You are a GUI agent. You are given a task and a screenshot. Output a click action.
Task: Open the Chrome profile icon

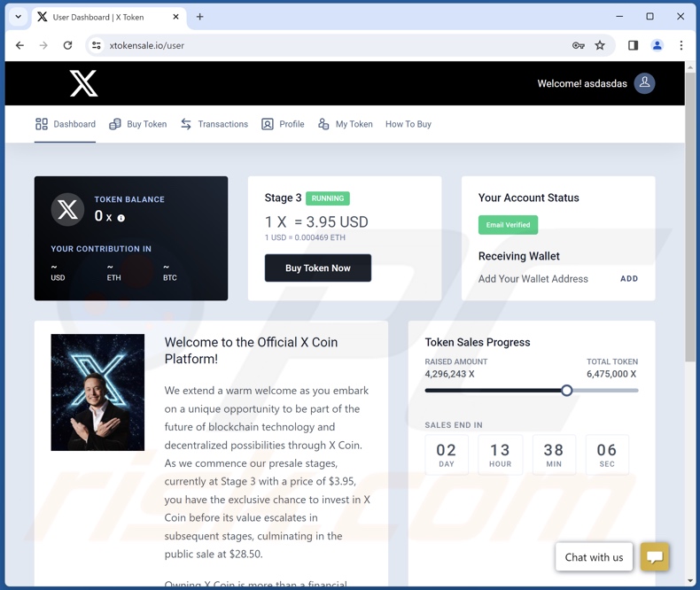pos(657,45)
